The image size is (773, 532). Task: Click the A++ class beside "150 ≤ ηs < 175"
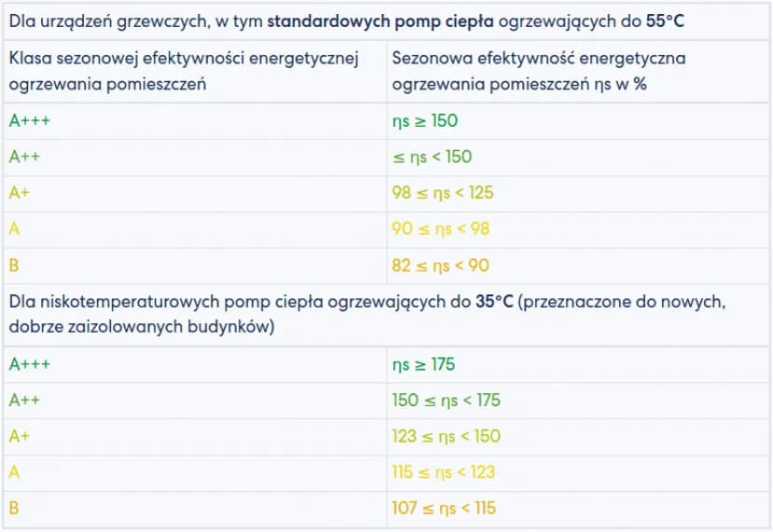click(25, 401)
